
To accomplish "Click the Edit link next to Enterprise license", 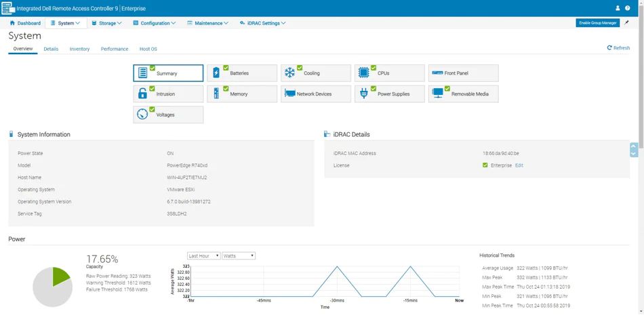I will [519, 165].
